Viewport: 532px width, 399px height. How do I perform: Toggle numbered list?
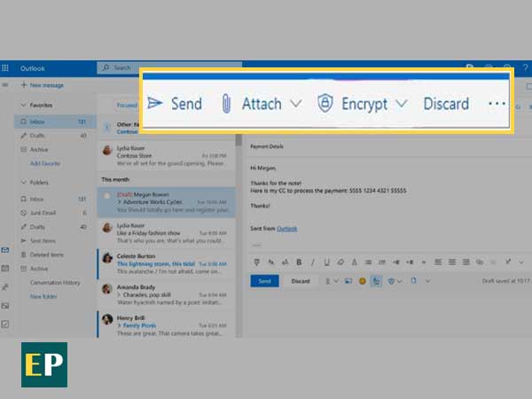click(x=382, y=262)
